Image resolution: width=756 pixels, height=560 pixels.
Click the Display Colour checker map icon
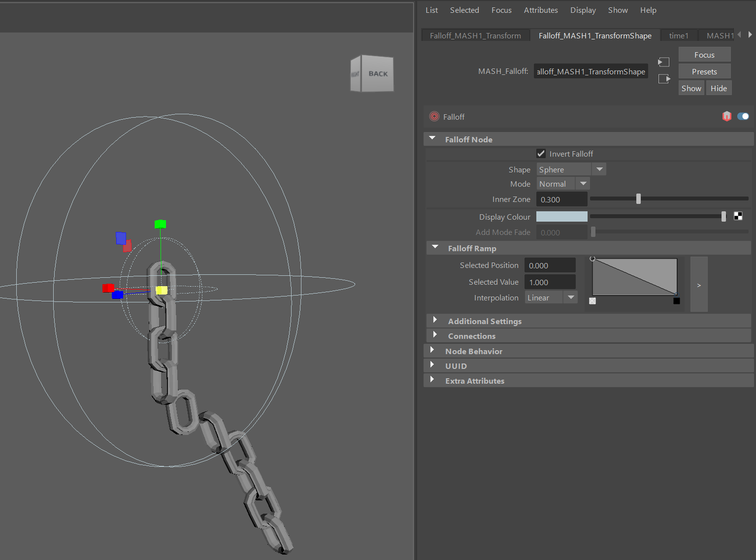tap(738, 216)
